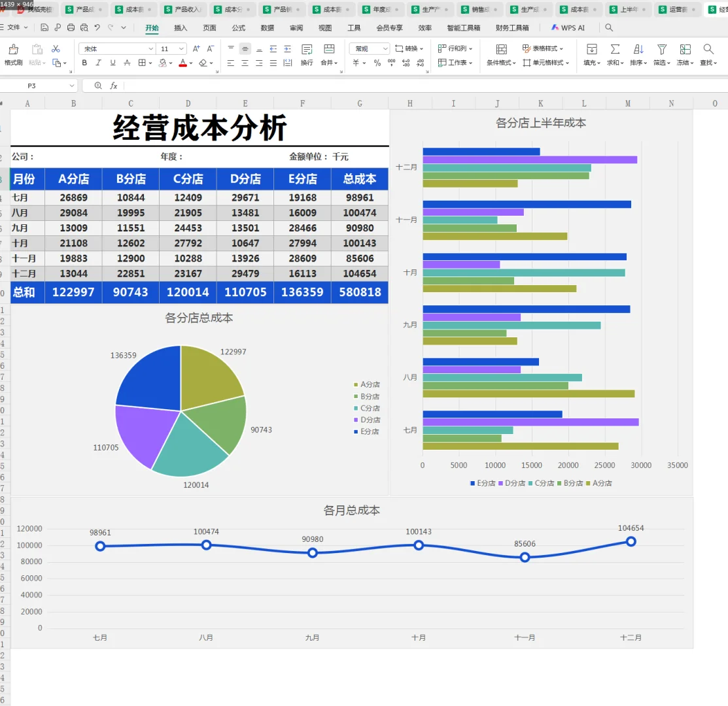The width and height of the screenshot is (728, 706).
Task: Decrease font size with A- icon
Action: point(211,49)
